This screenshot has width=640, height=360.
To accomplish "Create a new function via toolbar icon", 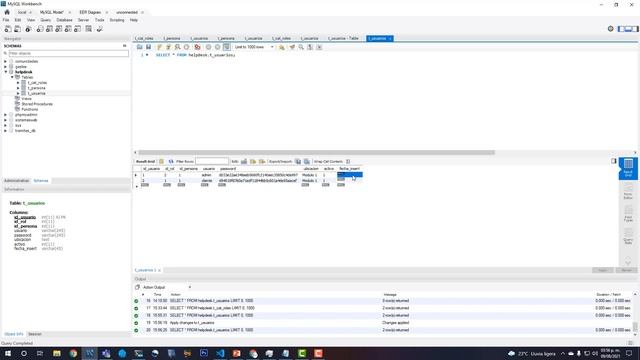I will [78, 29].
